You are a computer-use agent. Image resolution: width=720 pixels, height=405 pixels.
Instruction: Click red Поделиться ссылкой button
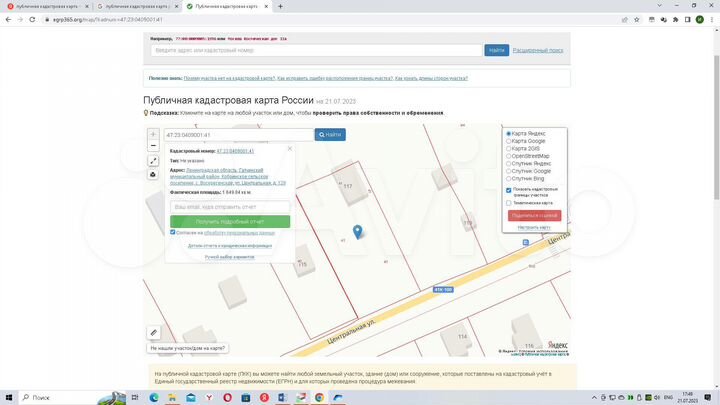pos(534,215)
